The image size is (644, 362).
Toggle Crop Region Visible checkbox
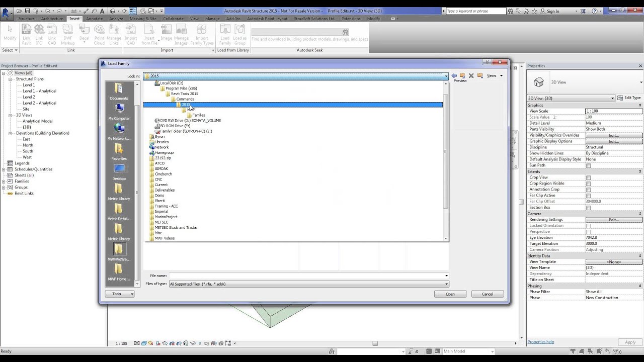[588, 184]
